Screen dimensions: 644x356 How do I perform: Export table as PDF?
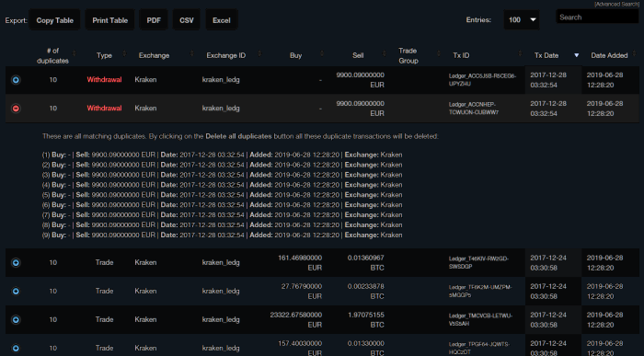point(154,20)
